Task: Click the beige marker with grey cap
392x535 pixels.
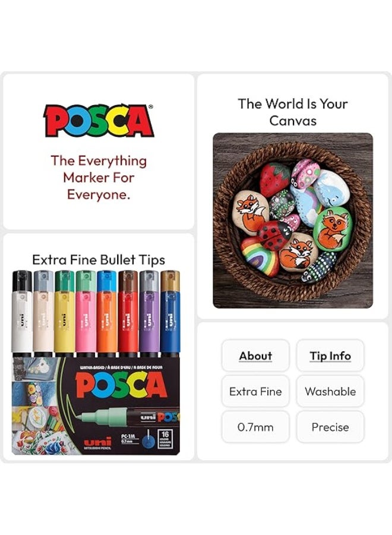Action: (43, 313)
